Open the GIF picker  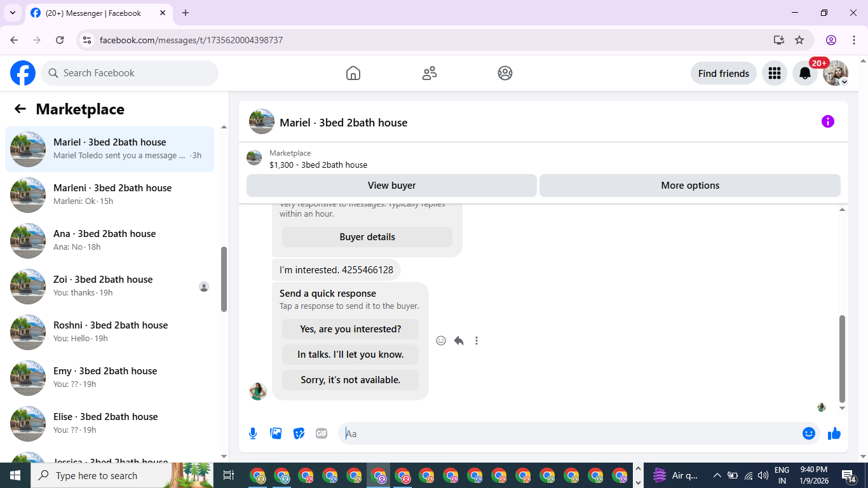(x=322, y=433)
